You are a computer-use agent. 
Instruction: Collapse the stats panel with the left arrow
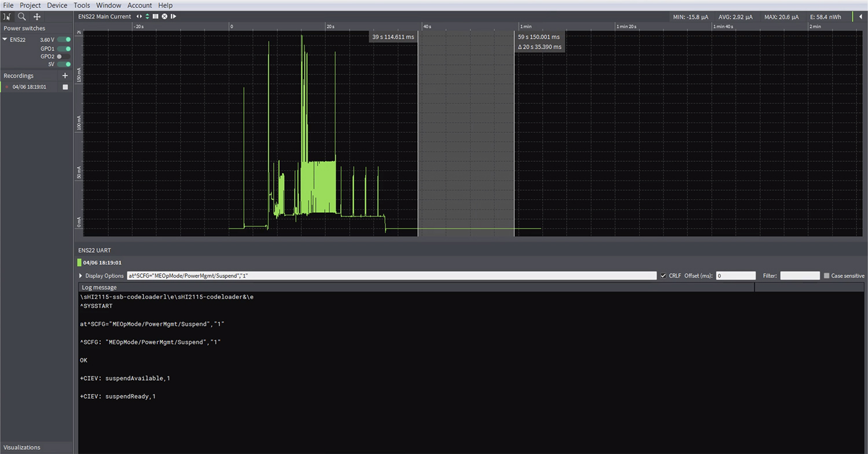860,17
